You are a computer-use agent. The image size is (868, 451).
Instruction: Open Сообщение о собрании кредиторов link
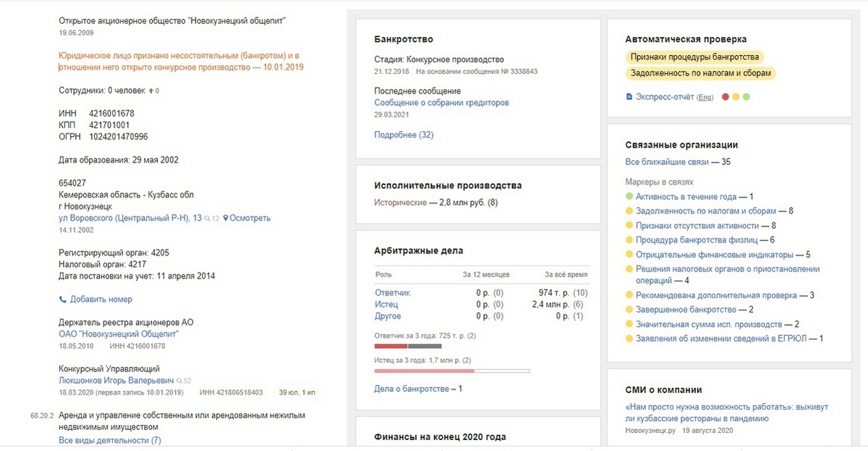coord(441,103)
